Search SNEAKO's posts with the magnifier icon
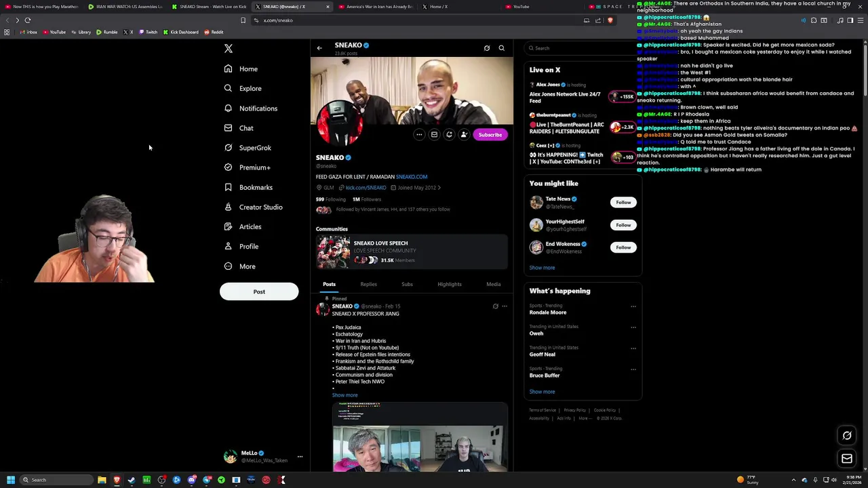 502,48
